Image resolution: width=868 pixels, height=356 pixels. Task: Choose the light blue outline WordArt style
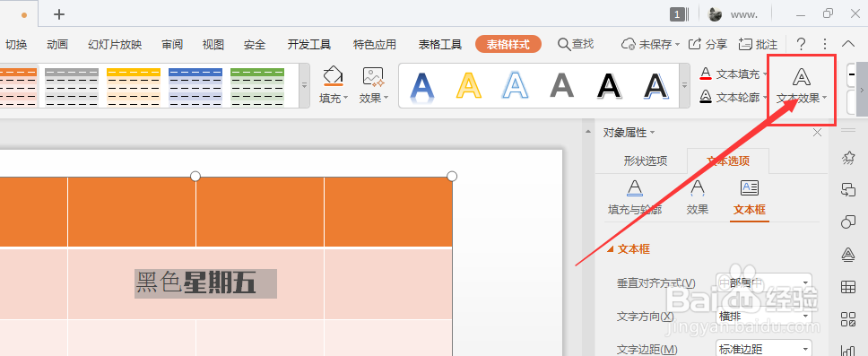tap(516, 86)
